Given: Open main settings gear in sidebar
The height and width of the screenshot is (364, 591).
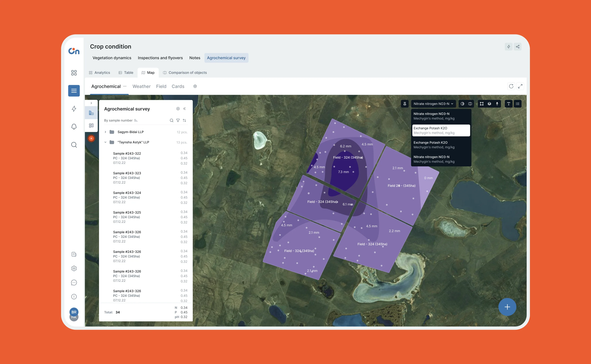Looking at the screenshot, I should tap(74, 268).
